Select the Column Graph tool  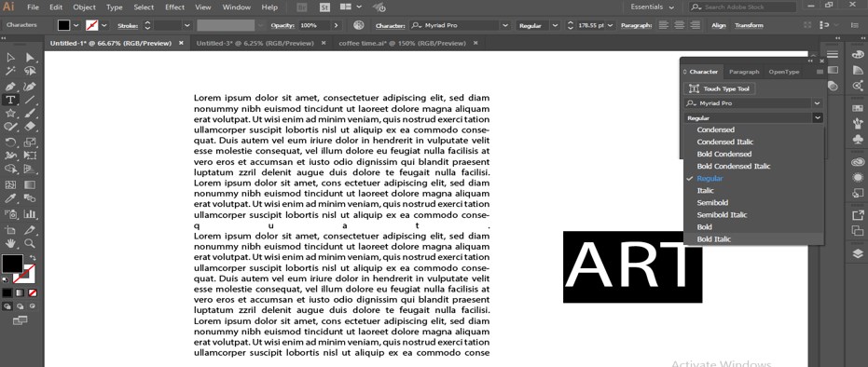point(30,213)
